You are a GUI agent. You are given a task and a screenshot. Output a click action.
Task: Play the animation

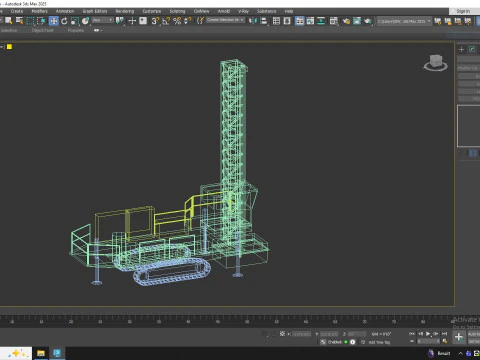(x=428, y=333)
